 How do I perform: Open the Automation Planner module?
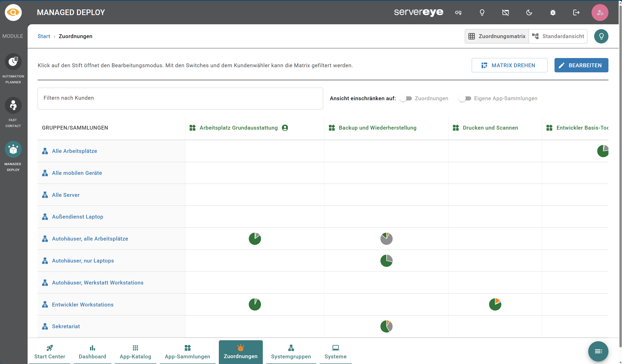13,62
